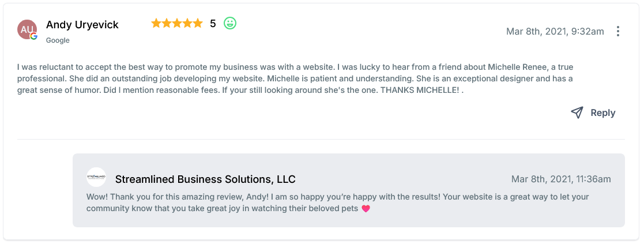The image size is (644, 244).
Task: Click the green smiley sentiment icon
Action: (x=230, y=24)
